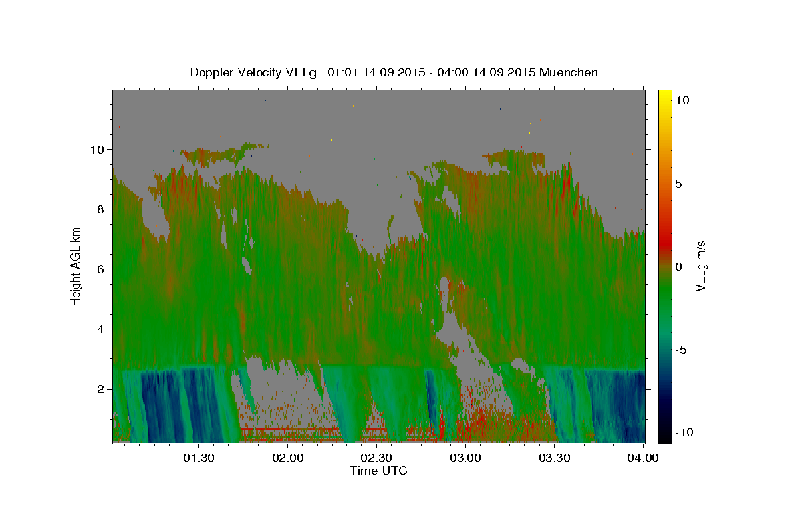Click the 01:30 time axis tick label
The width and height of the screenshot is (798, 532).
[x=199, y=458]
